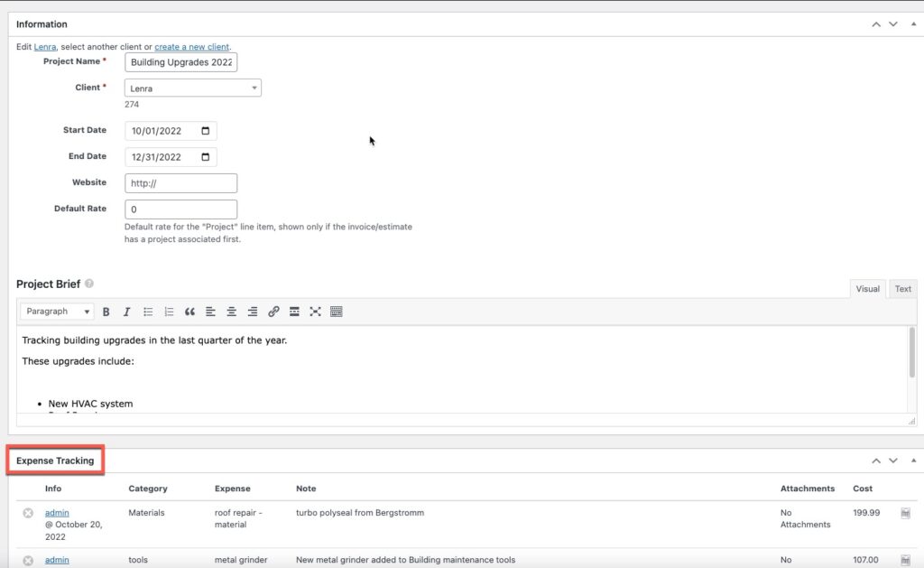
Task: Insert a blockquote
Action: pyautogui.click(x=189, y=312)
